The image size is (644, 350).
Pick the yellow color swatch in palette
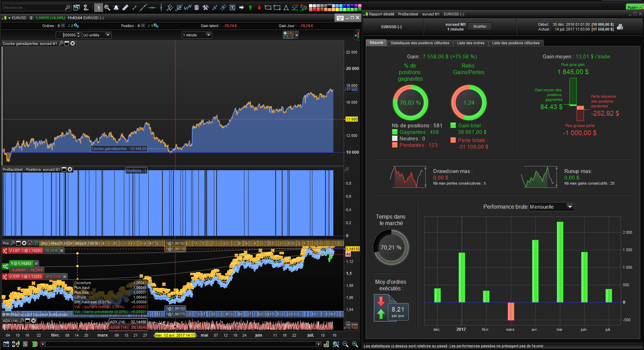coord(337,10)
